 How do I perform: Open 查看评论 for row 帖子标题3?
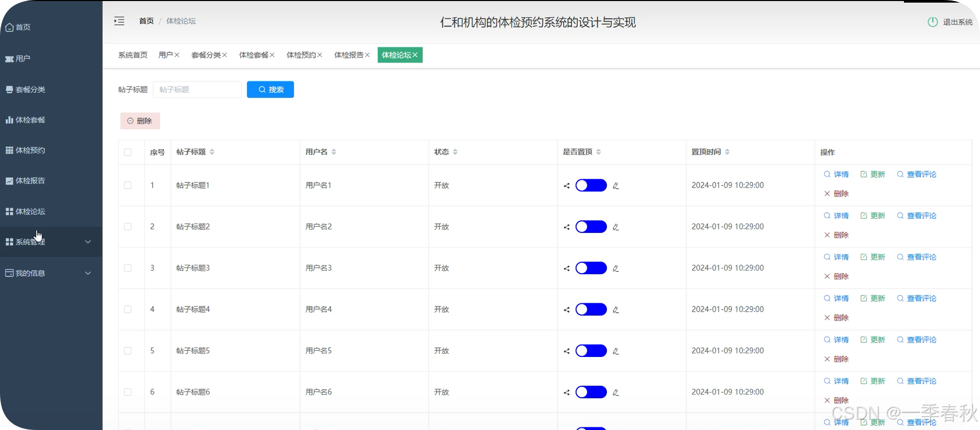(916, 257)
